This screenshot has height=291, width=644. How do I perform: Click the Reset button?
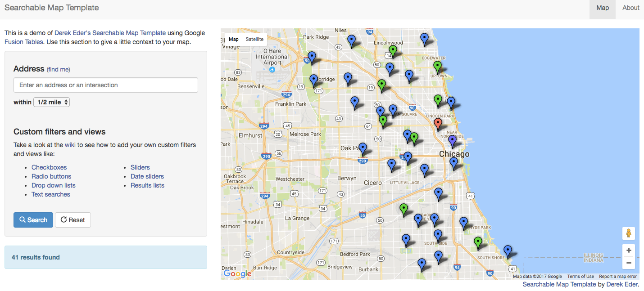click(73, 220)
